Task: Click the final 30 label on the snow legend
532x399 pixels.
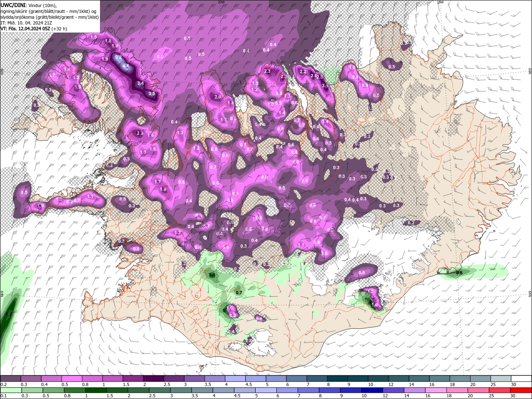Action: click(x=514, y=384)
